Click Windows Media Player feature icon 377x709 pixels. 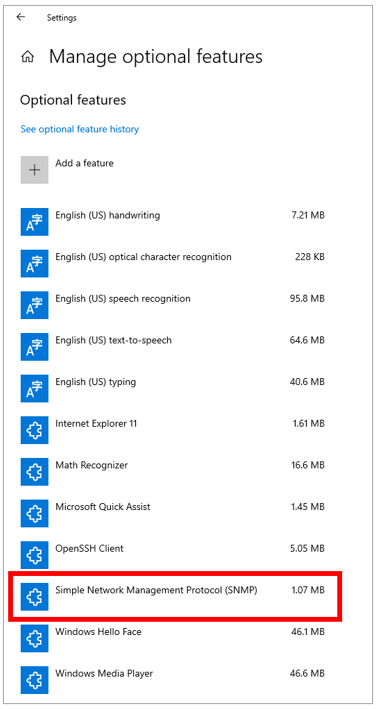[x=34, y=680]
